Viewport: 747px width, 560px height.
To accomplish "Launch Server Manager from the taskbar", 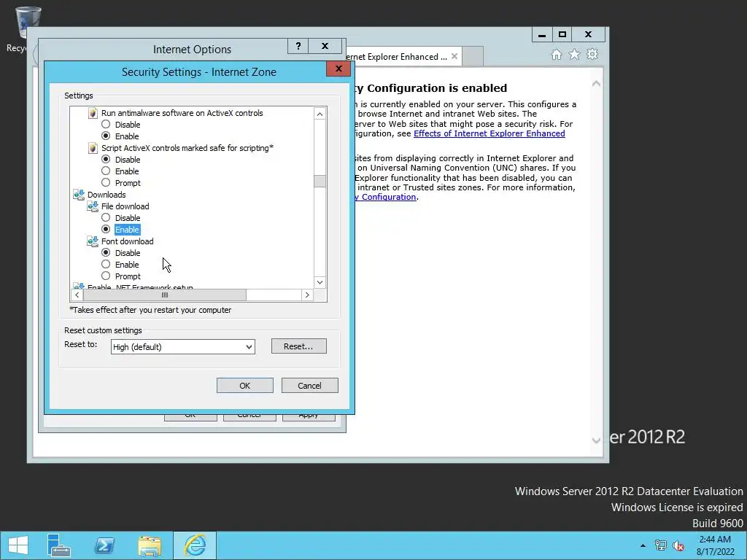I will point(58,545).
